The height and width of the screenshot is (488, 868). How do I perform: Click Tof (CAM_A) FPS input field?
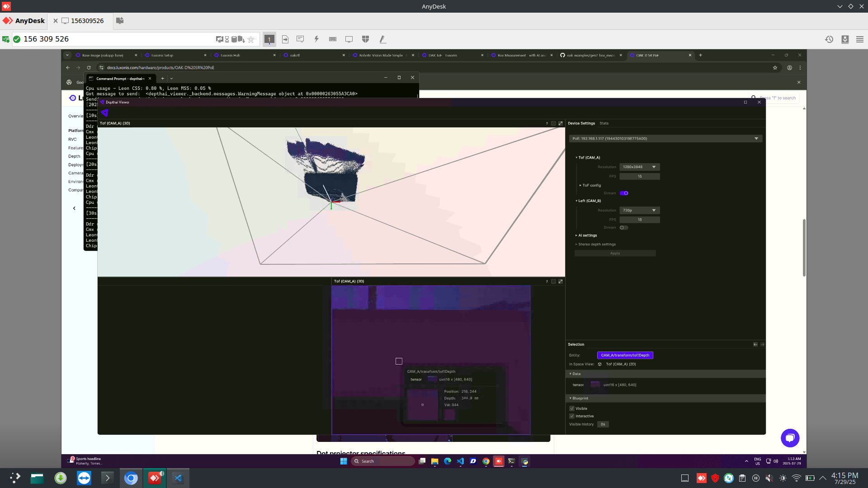[639, 177]
